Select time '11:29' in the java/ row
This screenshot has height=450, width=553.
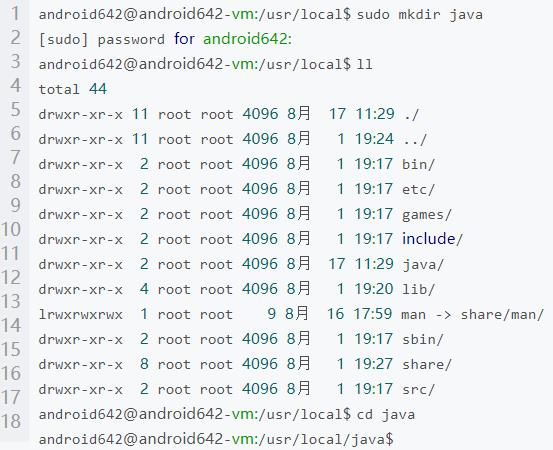pos(374,264)
